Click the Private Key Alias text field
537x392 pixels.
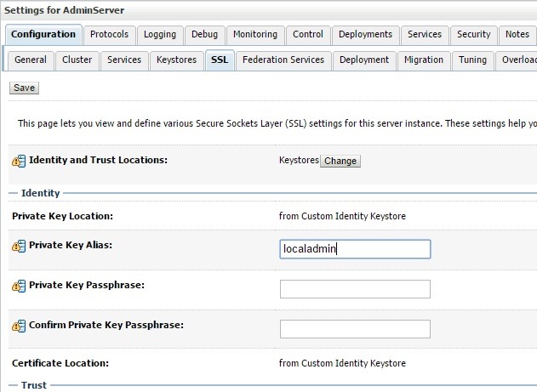pos(355,248)
